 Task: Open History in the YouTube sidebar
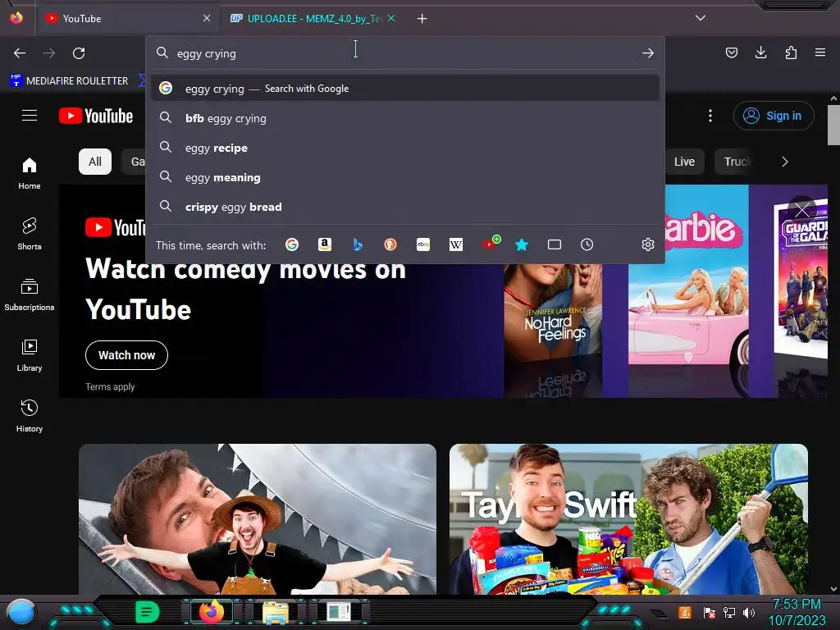point(30,416)
